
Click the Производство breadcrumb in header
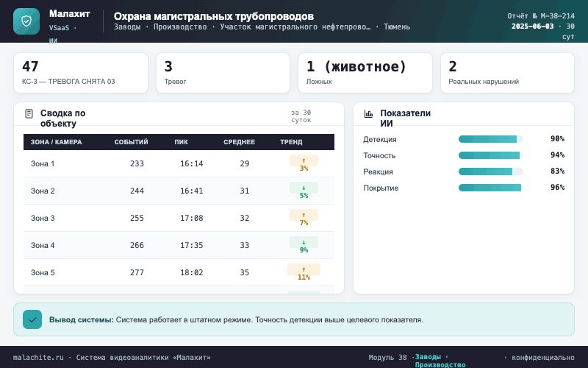click(x=180, y=27)
